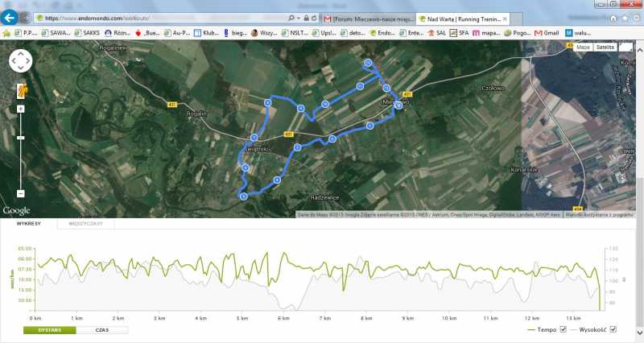Open the NSLT... bookmark
Image resolution: width=644 pixels, height=343 pixels.
click(x=295, y=33)
